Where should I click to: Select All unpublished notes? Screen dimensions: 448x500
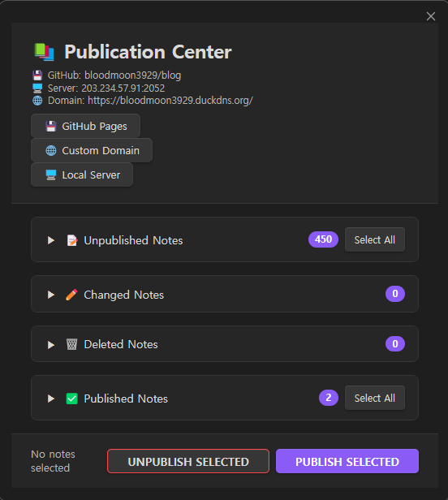(375, 239)
